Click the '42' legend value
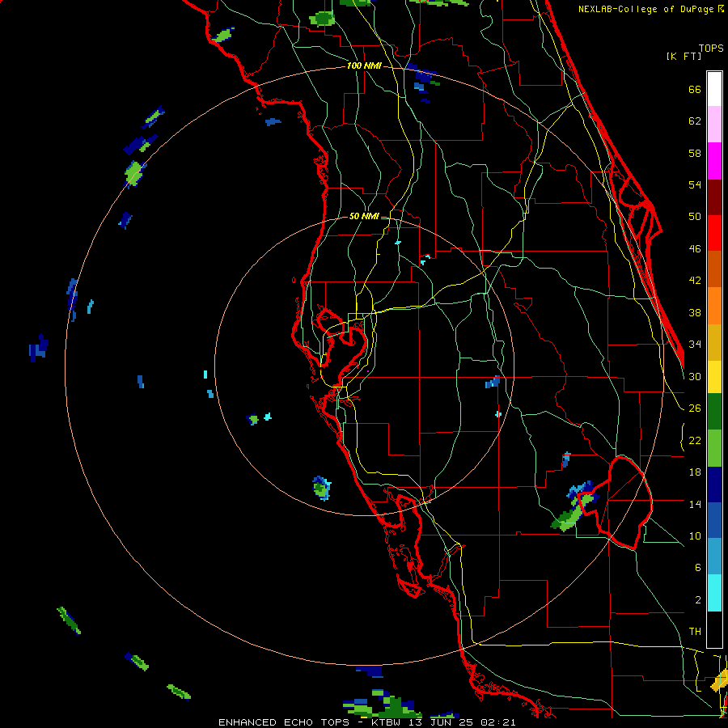The height and width of the screenshot is (728, 728). 695,281
